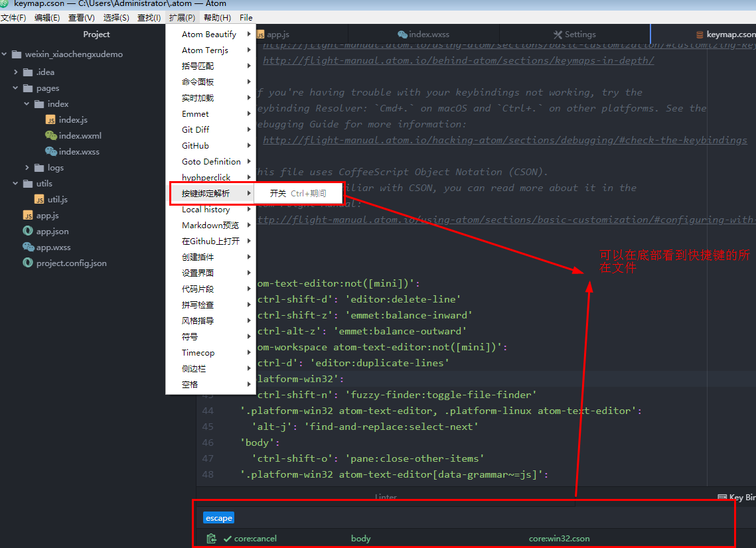This screenshot has width=756, height=548.
Task: Choose Markdown预览 menu entry
Action: [x=210, y=225]
